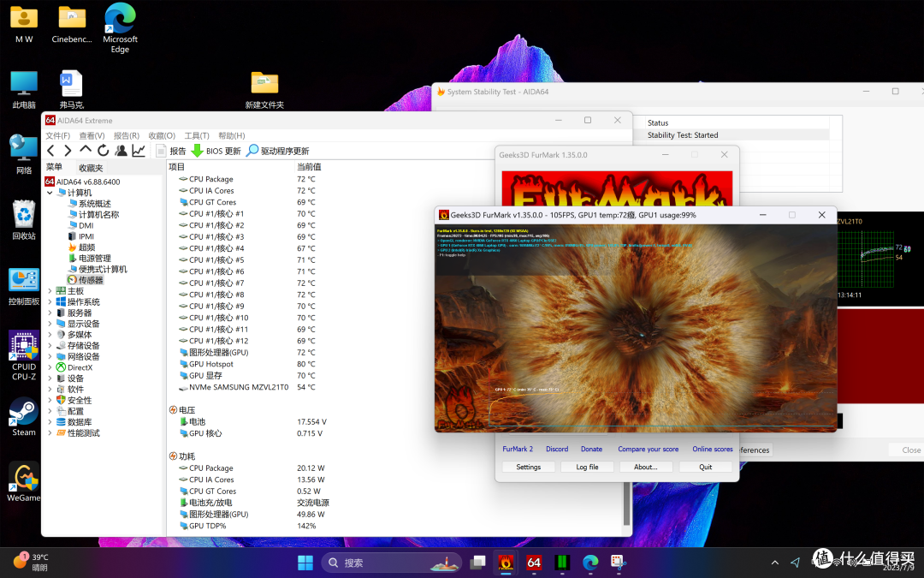Click Edge icon on taskbar
Screen dimensions: 924x578
[590, 563]
